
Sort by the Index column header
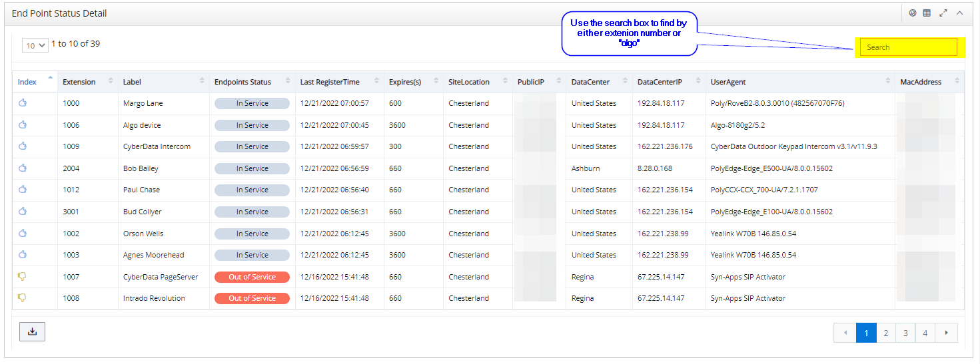(27, 82)
